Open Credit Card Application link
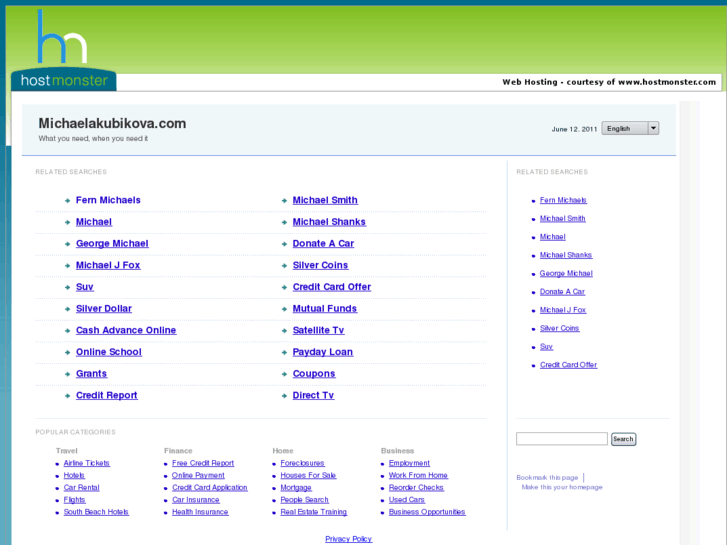Viewport: 727px width, 545px height. (210, 487)
